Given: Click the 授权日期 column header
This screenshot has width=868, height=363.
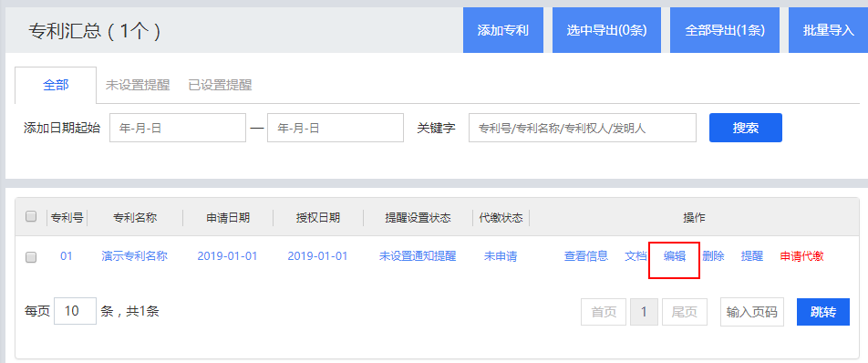Looking at the screenshot, I should tap(317, 217).
